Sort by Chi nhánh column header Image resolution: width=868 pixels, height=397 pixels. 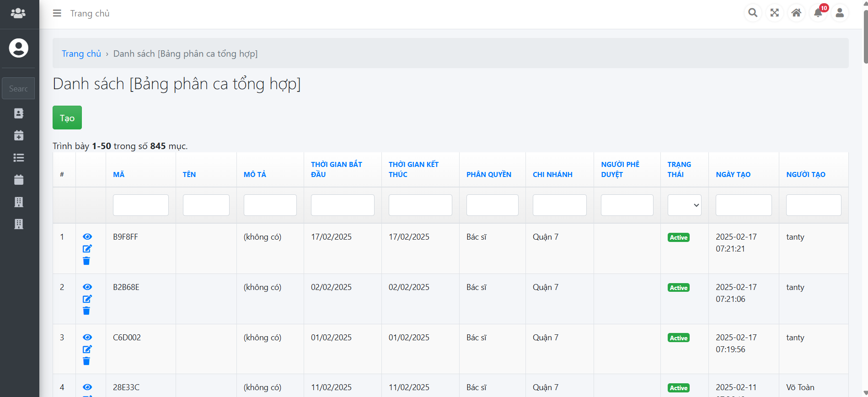(x=552, y=174)
